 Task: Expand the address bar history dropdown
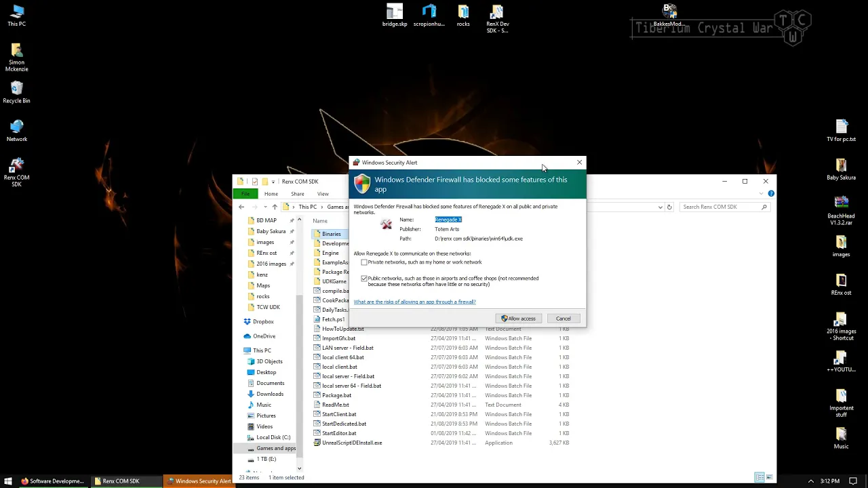point(660,207)
